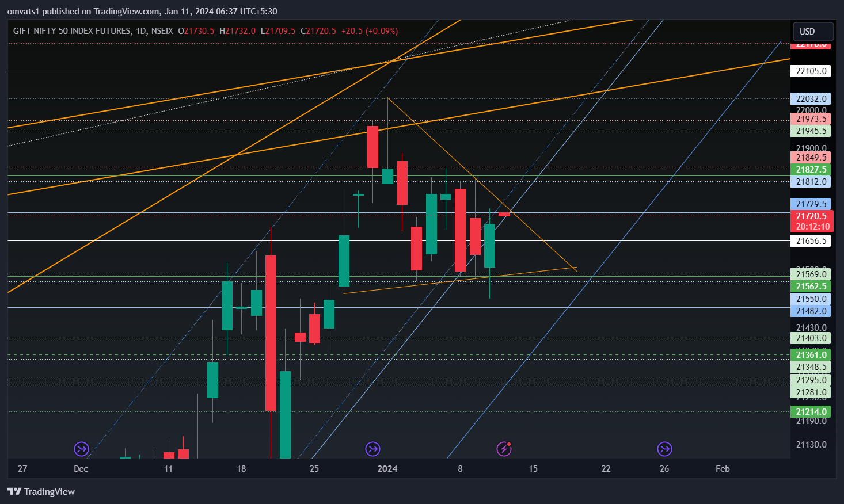Click the 18 date on time axis
The width and height of the screenshot is (844, 504).
point(241,469)
